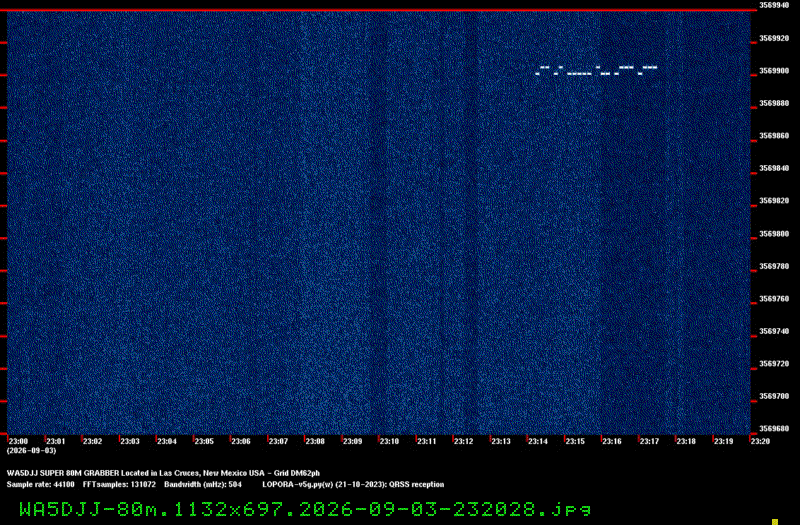This screenshot has height=525, width=800.
Task: Click the white QRSS Morse signal trace
Action: click(596, 70)
